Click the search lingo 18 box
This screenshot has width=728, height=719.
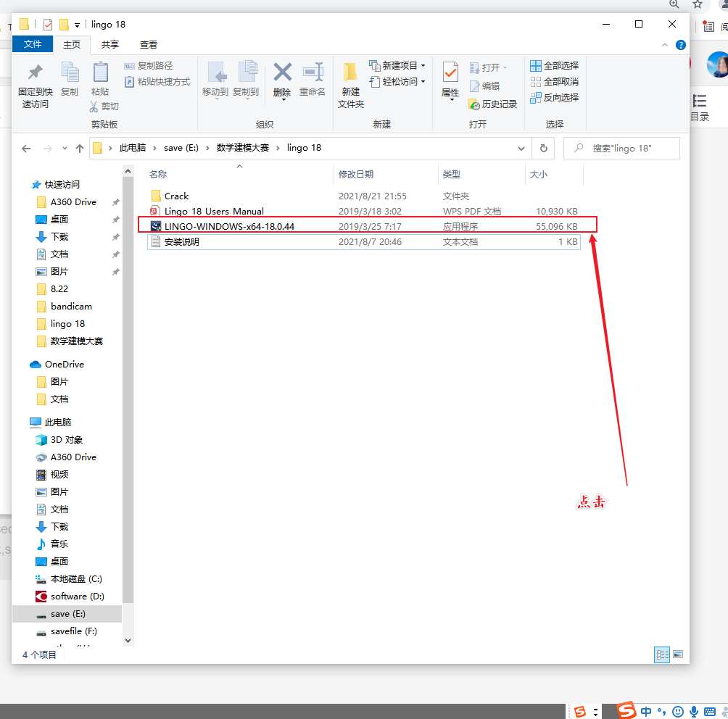pos(621,148)
